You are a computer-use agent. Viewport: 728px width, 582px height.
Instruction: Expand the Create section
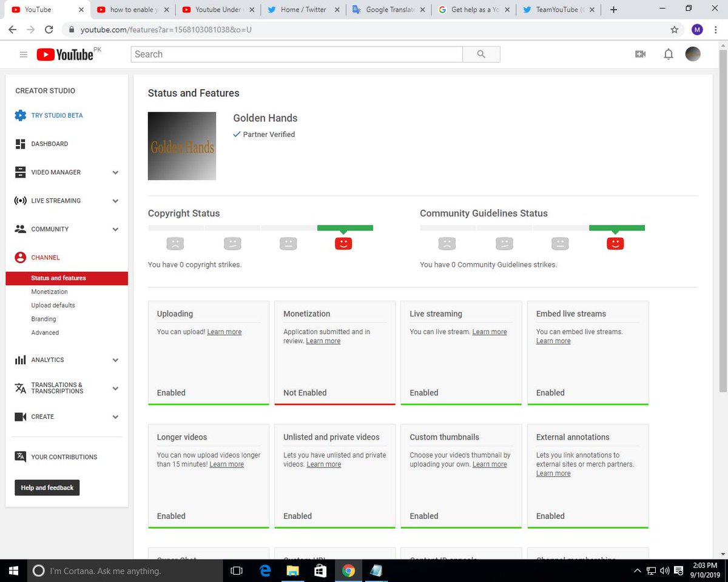[115, 417]
